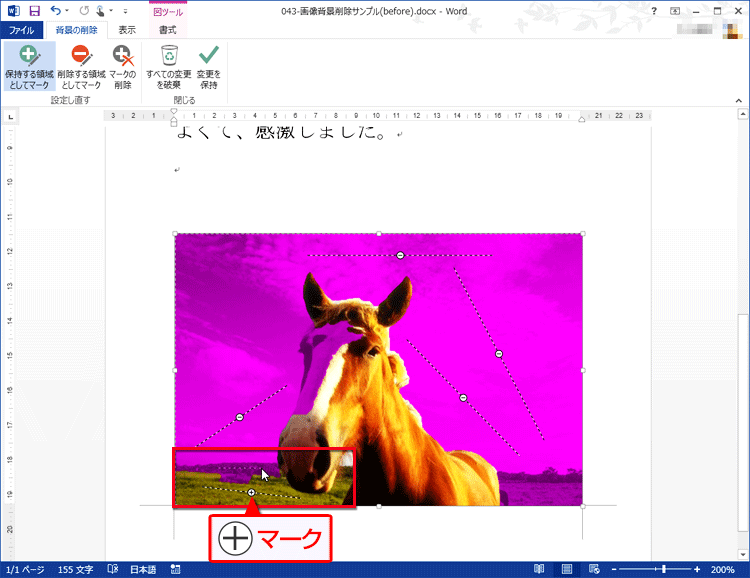The width and height of the screenshot is (750, 578).
Task: Click right-middle marquee handle of picture
Action: tap(583, 370)
